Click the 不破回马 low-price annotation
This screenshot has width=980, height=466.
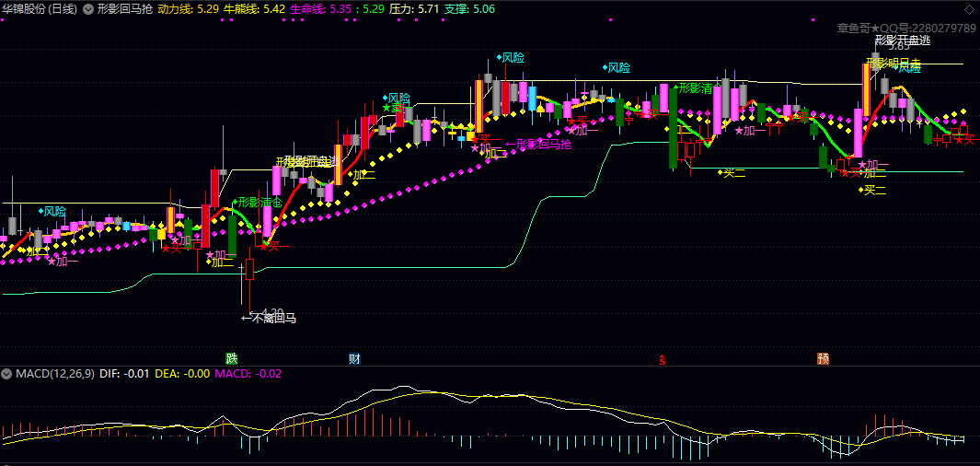click(269, 319)
